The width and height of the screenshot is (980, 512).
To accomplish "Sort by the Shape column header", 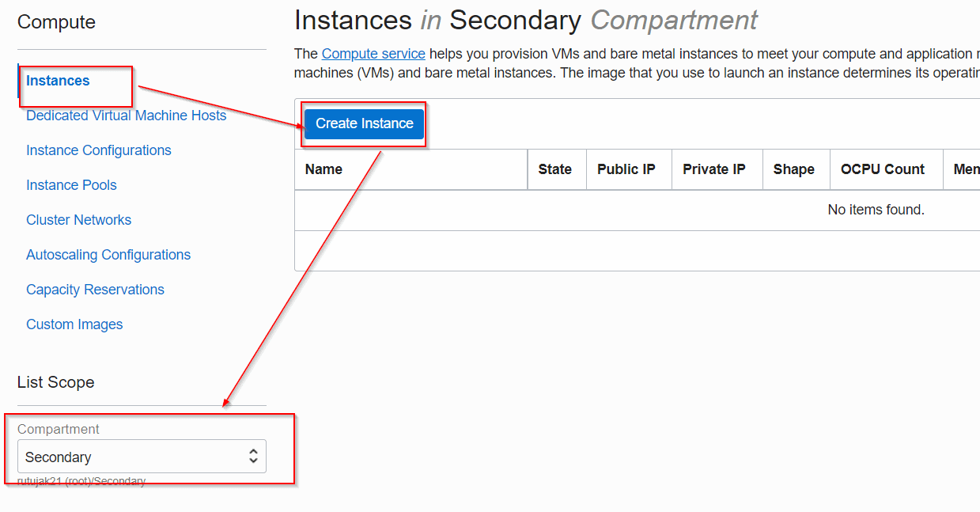I will [793, 169].
